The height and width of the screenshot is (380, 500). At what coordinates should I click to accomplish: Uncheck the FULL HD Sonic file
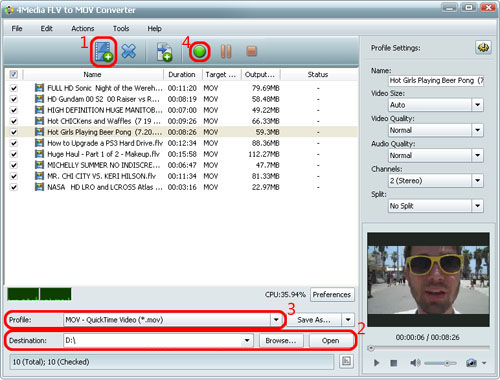(x=14, y=88)
